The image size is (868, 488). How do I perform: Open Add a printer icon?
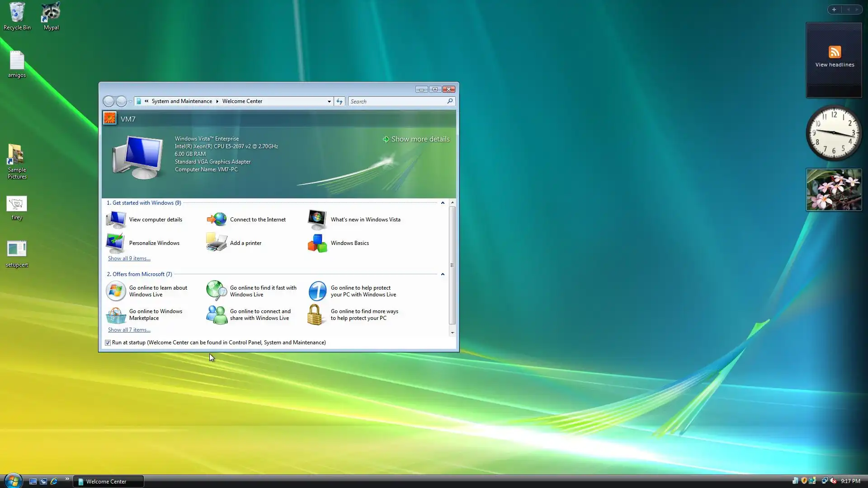217,243
